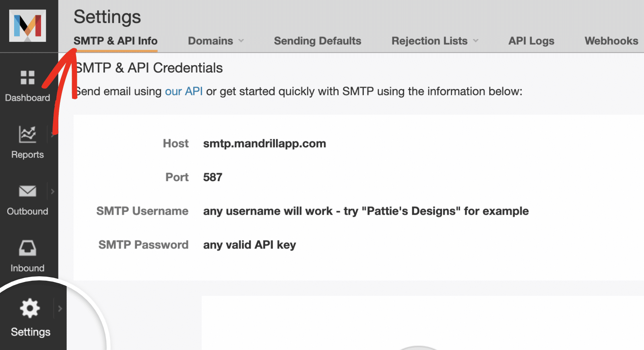Click the SMTP & API Credentials heading
Screen dimensions: 644x350
pyautogui.click(x=148, y=68)
